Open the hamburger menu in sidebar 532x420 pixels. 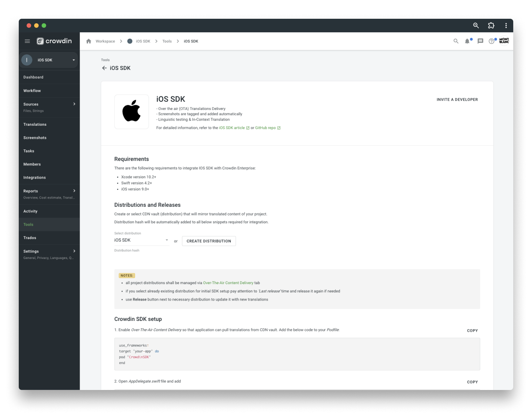27,41
